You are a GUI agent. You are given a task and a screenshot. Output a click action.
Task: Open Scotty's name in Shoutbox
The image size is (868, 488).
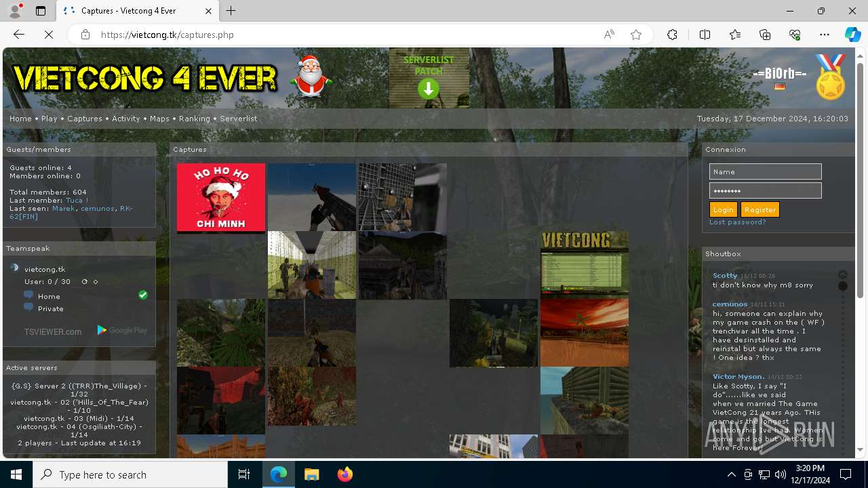point(725,276)
